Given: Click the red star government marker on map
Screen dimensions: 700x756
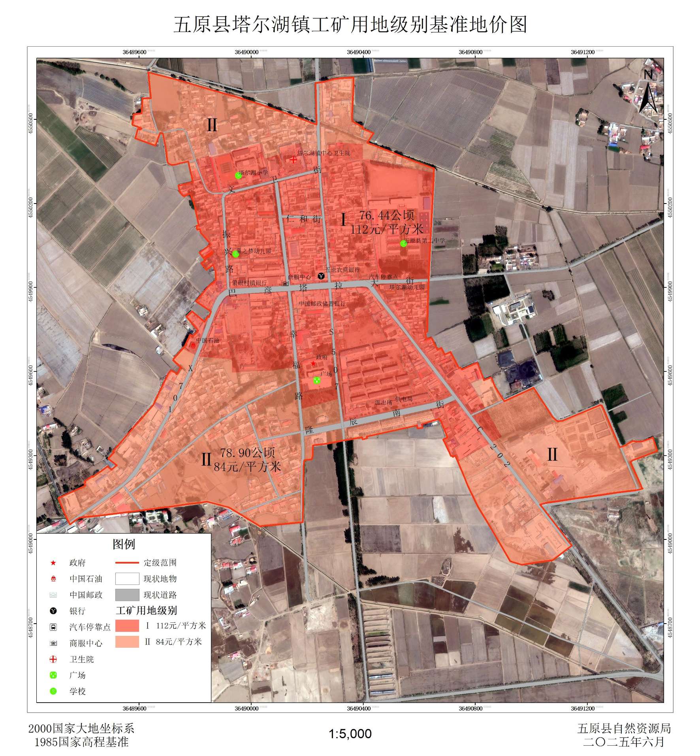Looking at the screenshot, I should 313,363.
